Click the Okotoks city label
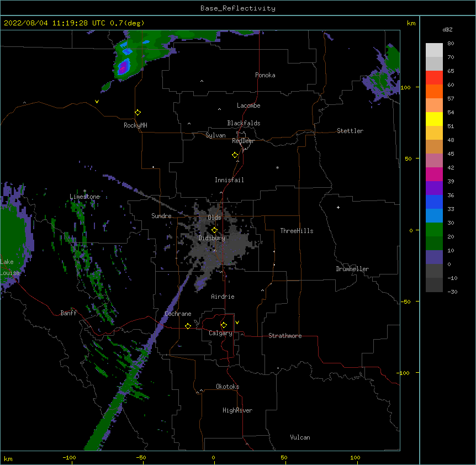Screen dimensions: 476x465 (x=228, y=387)
